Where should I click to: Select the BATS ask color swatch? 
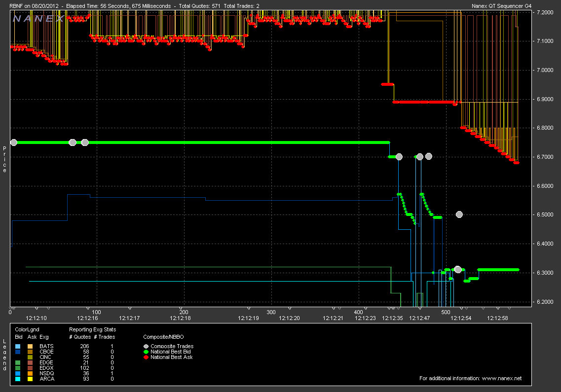point(30,346)
